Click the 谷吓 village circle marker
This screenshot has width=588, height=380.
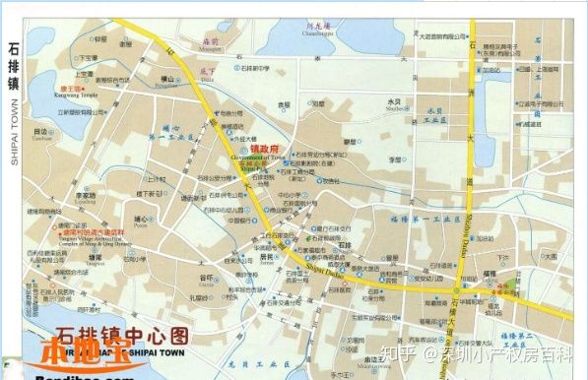point(217,279)
